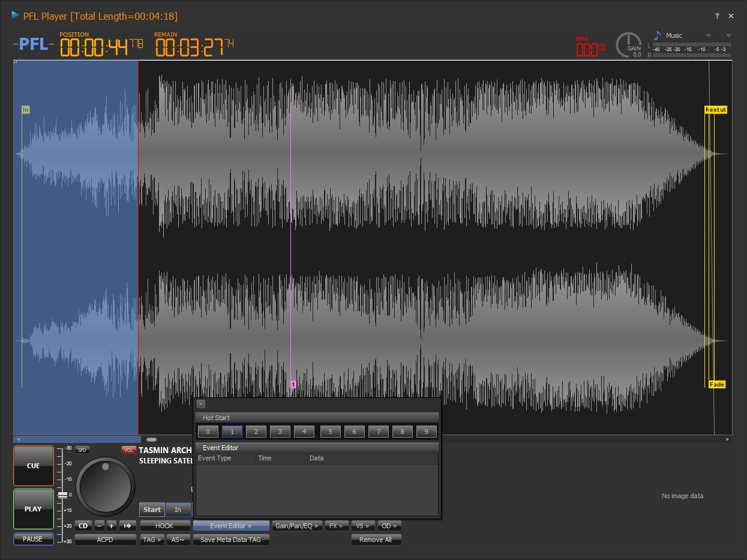Click the CD mode button
Viewport: 747px width, 560px height.
pos(83,526)
